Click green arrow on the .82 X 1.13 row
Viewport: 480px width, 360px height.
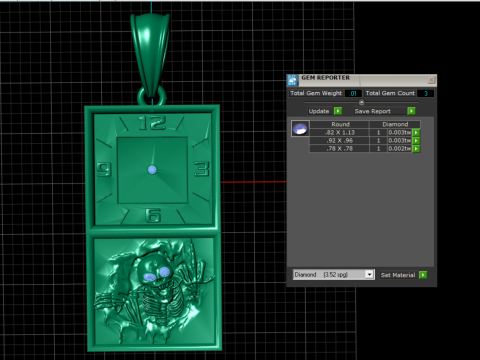416,133
